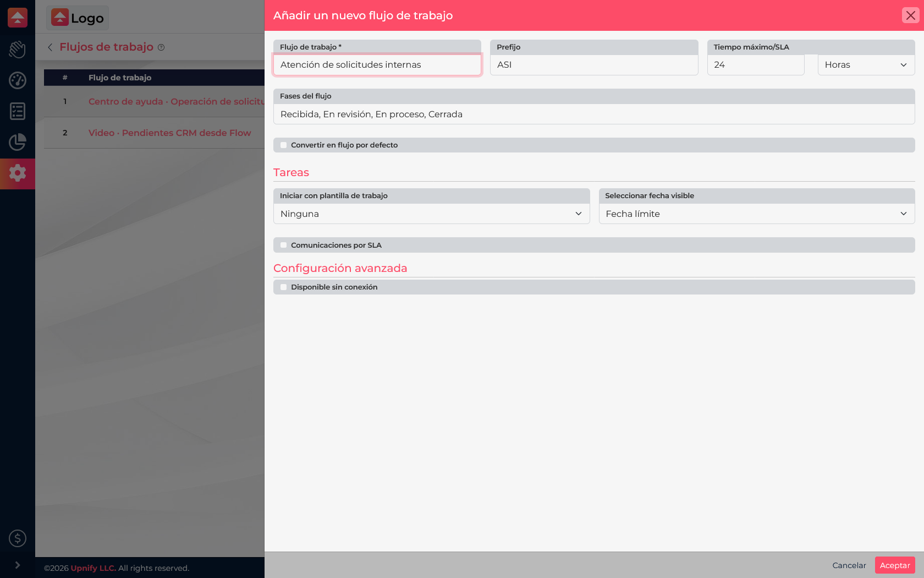Open Centro de ayuda workflow row
This screenshot has height=578, width=924.
point(176,102)
